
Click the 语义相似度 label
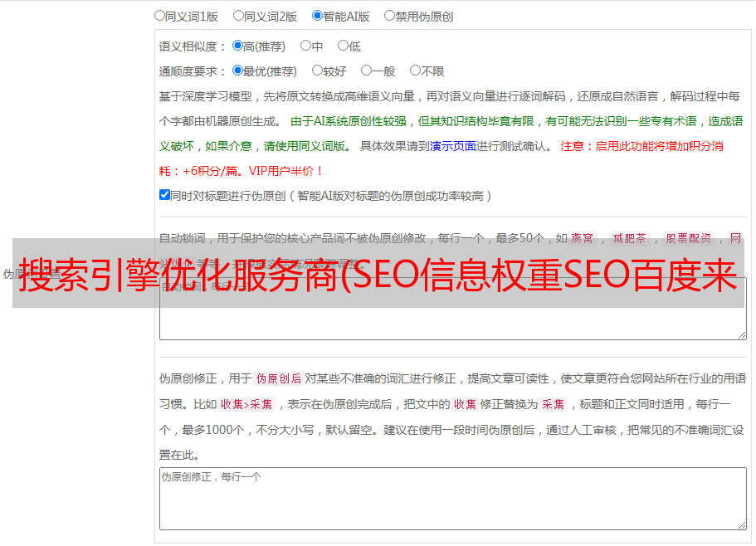[193, 46]
